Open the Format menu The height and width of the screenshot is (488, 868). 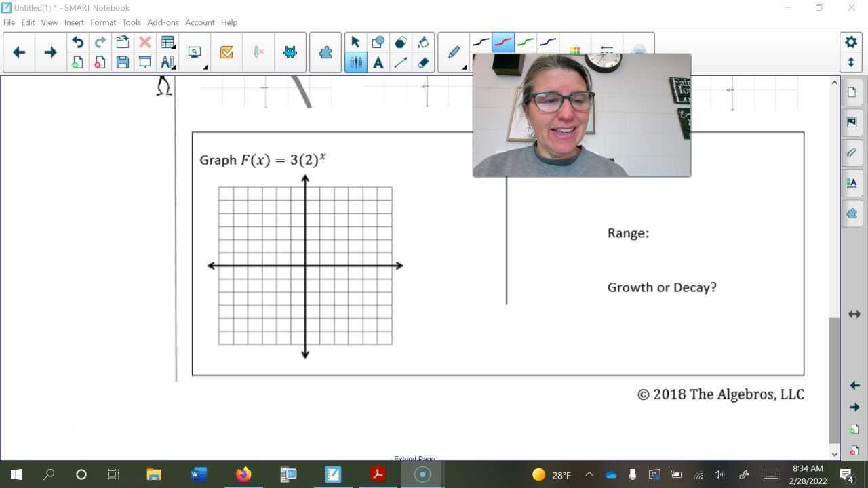coord(103,22)
